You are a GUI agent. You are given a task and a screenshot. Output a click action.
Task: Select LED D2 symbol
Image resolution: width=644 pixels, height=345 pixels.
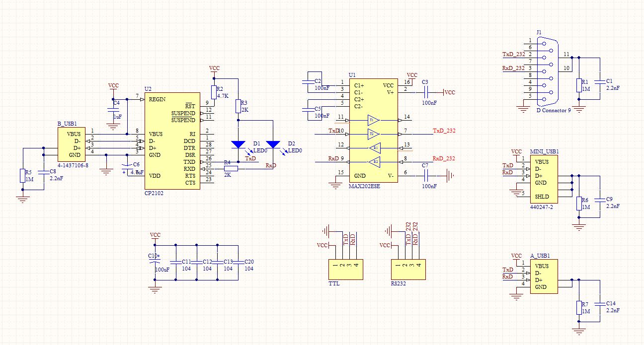[273, 145]
